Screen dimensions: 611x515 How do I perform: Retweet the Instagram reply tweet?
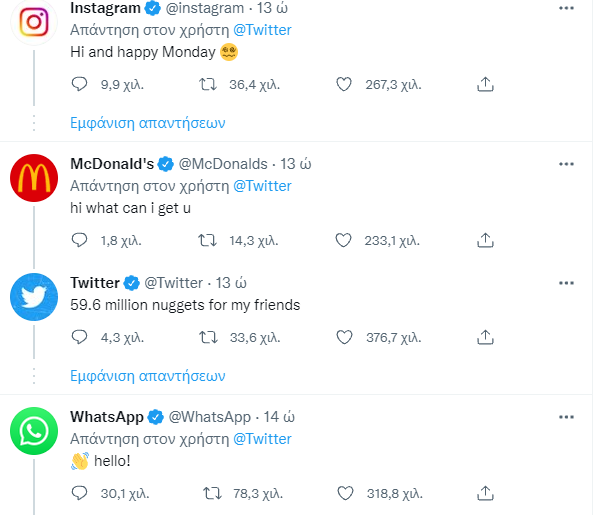[207, 86]
